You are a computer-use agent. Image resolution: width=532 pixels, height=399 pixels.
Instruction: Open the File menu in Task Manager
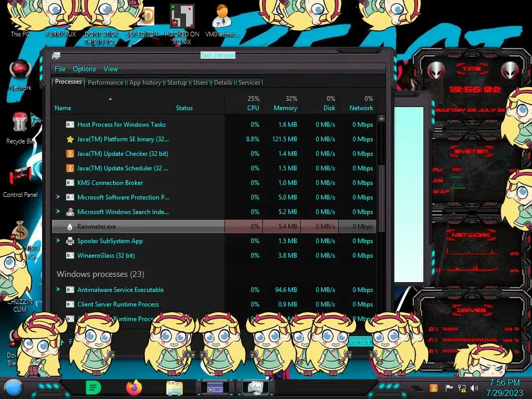(x=60, y=69)
